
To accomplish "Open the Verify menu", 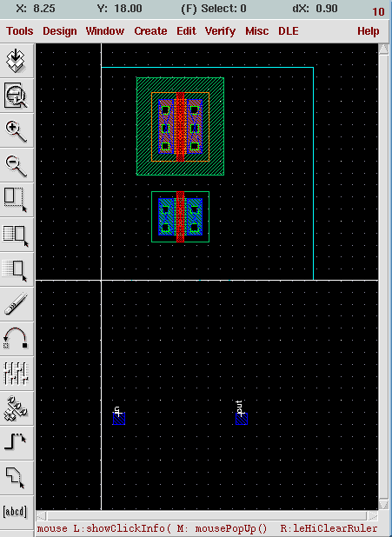I will click(x=220, y=31).
